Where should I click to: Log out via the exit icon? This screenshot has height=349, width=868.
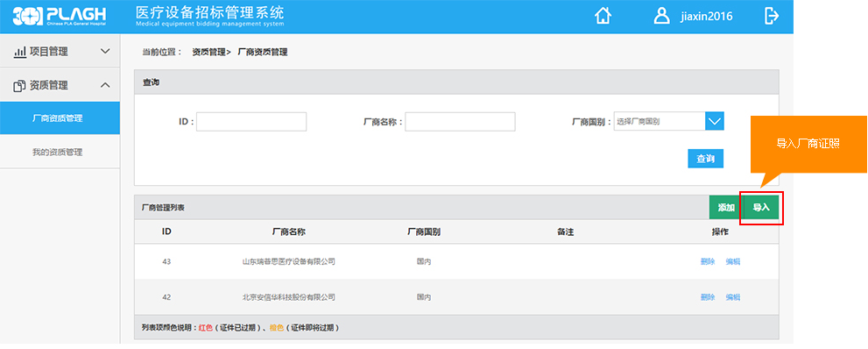[x=771, y=16]
